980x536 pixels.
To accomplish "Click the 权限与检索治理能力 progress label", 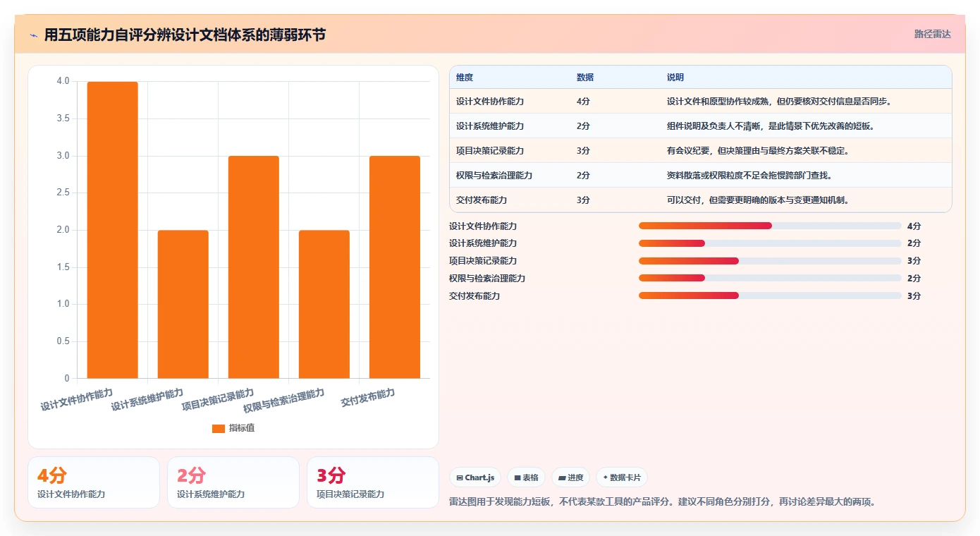I will click(x=487, y=279).
